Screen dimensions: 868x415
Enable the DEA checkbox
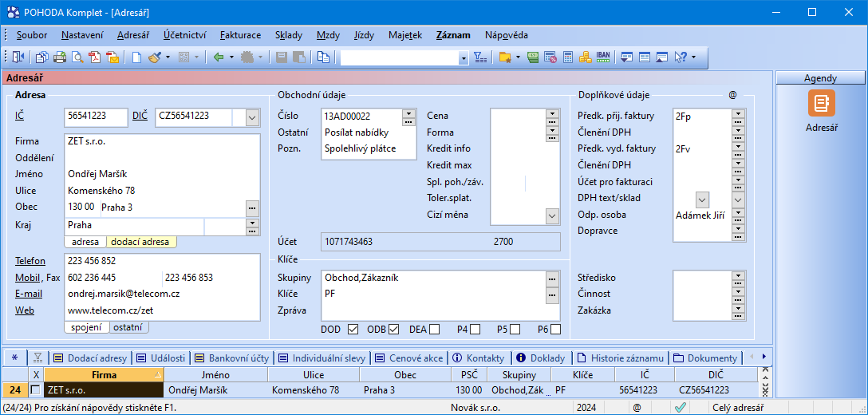435,330
